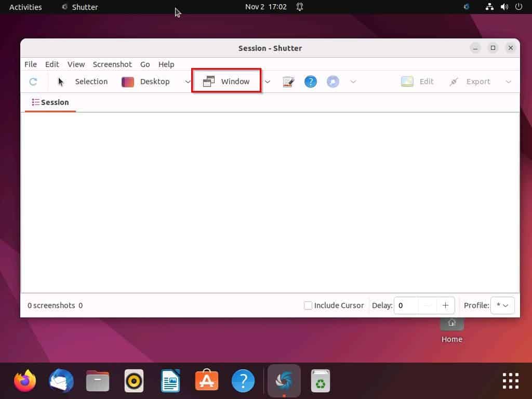
Task: Click the website capture globe icon
Action: point(333,82)
